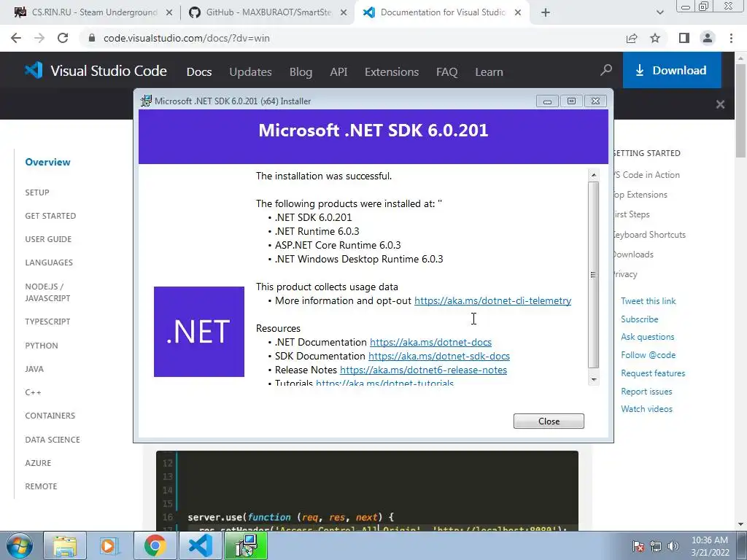Close the CS.RIN.RU tab
The width and height of the screenshot is (747, 560).
tap(169, 13)
